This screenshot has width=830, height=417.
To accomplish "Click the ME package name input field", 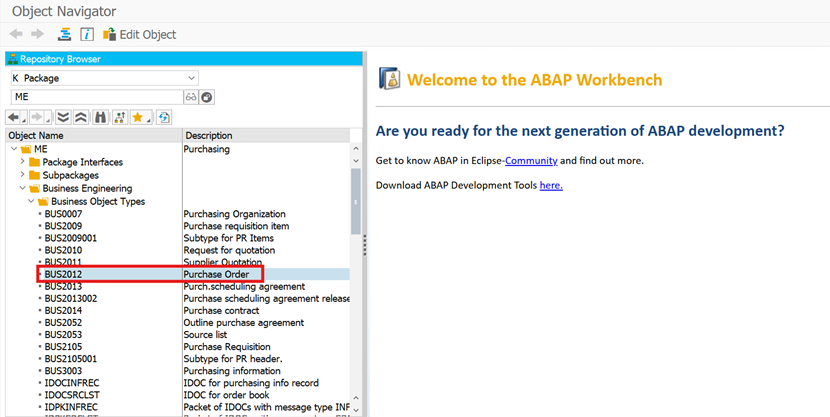I will tap(97, 97).
